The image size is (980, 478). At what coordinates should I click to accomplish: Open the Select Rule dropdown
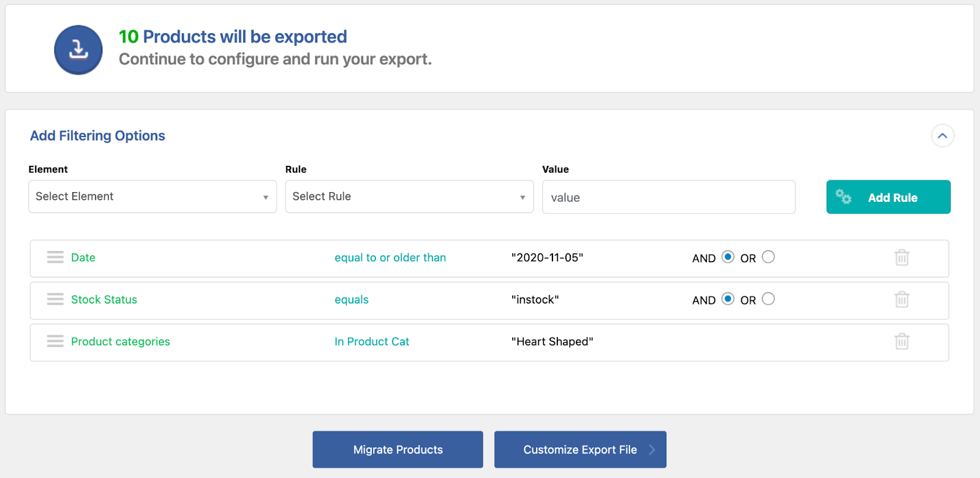(x=409, y=196)
